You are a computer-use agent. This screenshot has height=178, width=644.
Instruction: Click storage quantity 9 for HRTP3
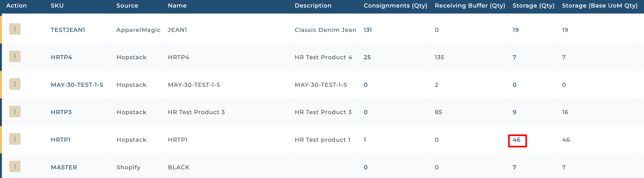pyautogui.click(x=514, y=112)
